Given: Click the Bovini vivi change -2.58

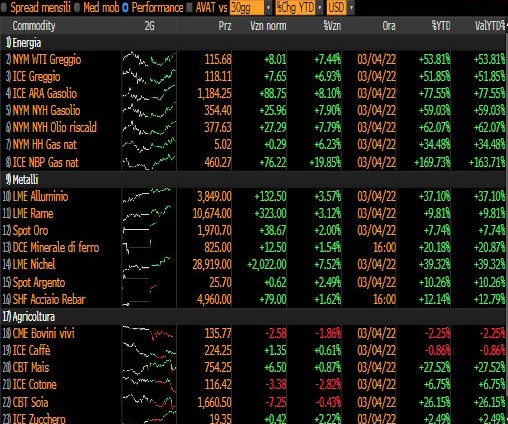Looking at the screenshot, I should (276, 333).
